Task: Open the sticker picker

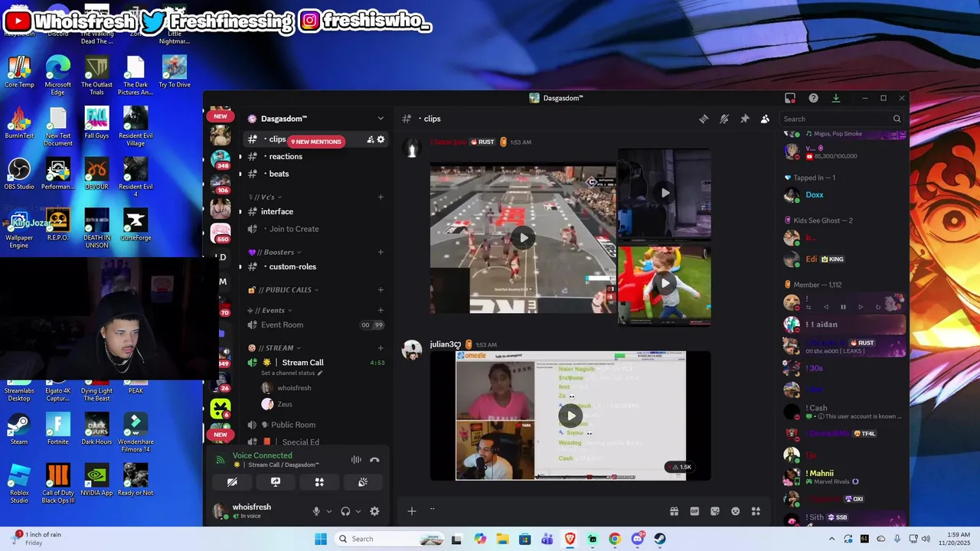Action: coord(715,511)
